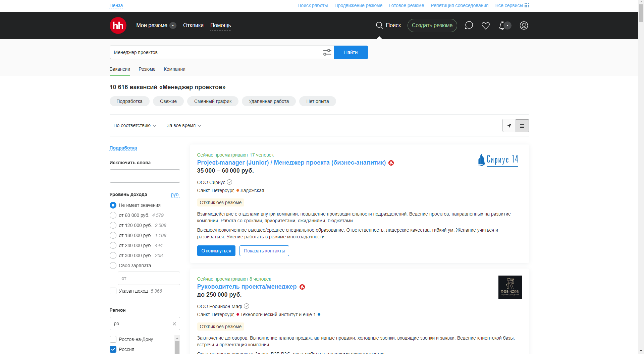Image resolution: width=644 pixels, height=354 pixels.
Task: Select 'от 120 000 руб.' income option
Action: tap(113, 225)
